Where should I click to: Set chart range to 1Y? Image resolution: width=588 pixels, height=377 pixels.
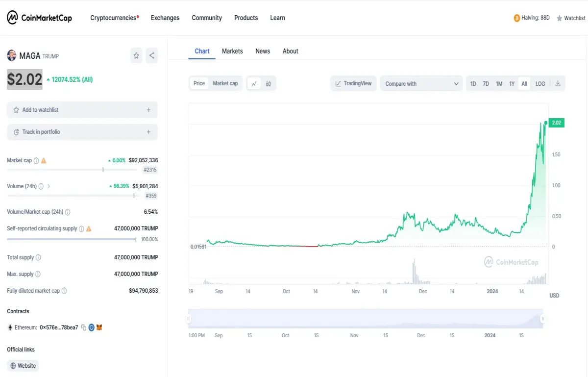click(512, 84)
